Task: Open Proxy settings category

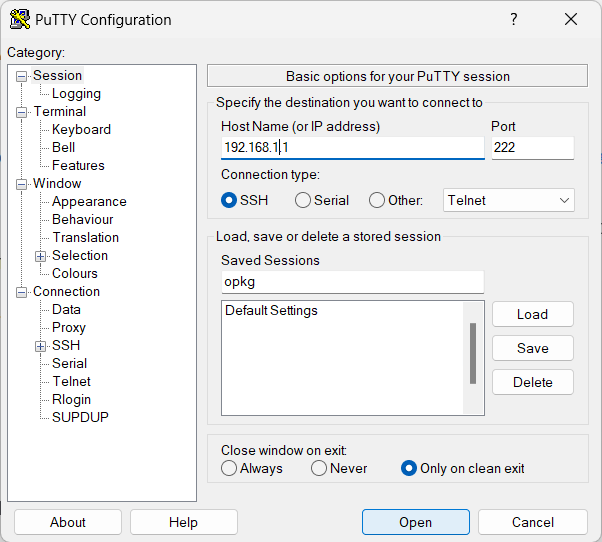Action: (69, 327)
